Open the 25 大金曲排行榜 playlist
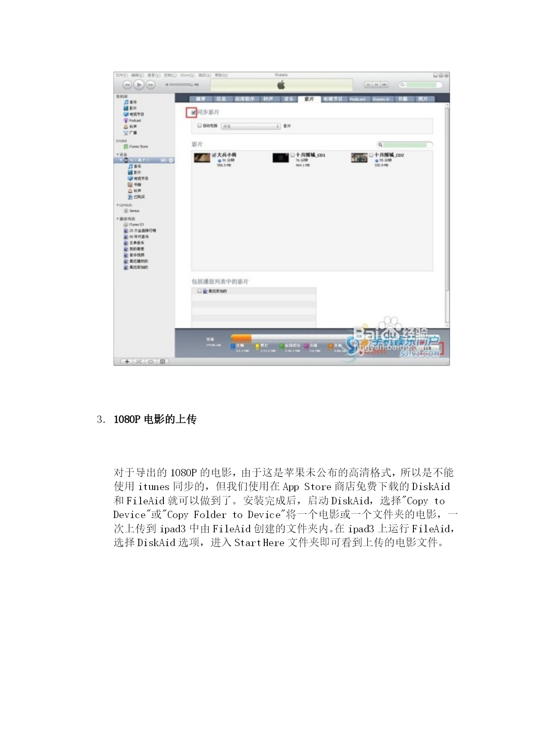The width and height of the screenshot is (535, 756). click(140, 231)
